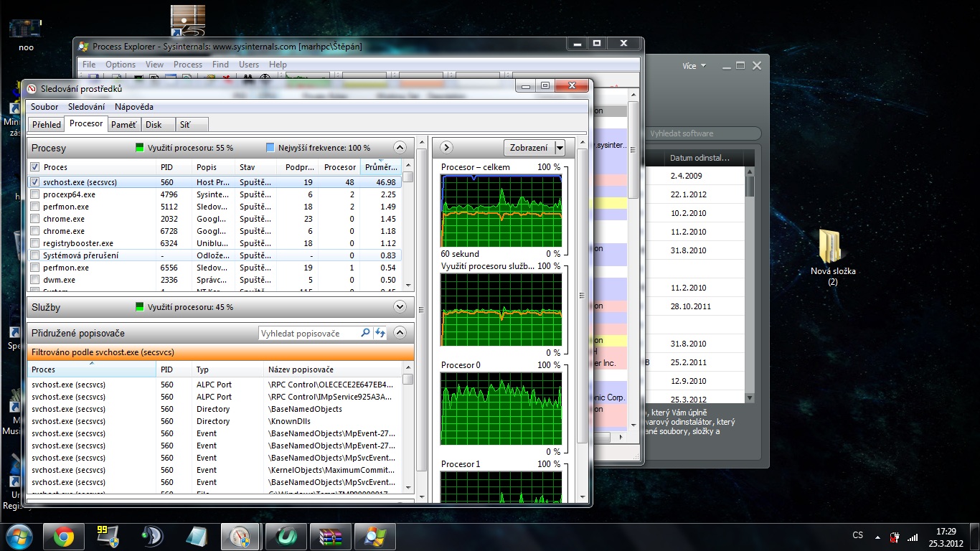Tick the checkbox for registrybooster.exe
The height and width of the screenshot is (551, 980).
[x=35, y=243]
